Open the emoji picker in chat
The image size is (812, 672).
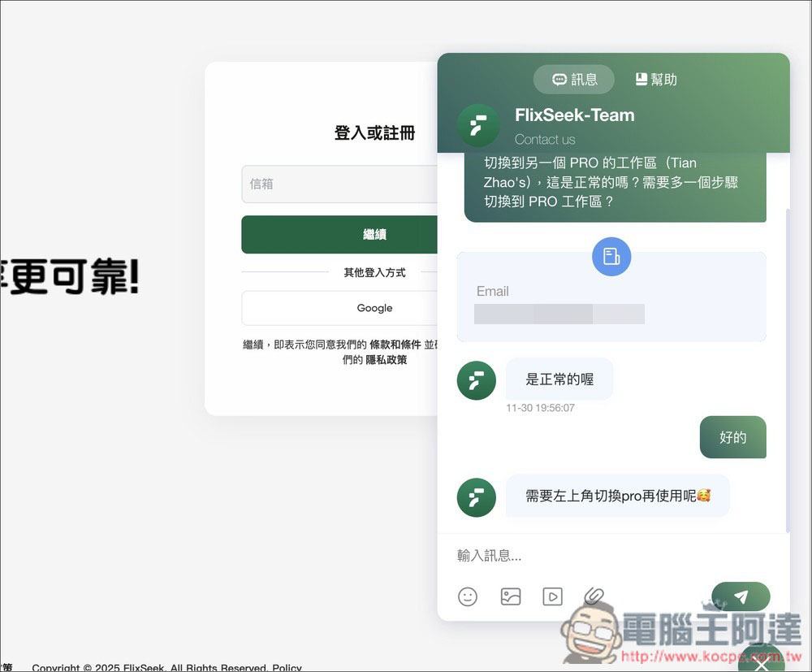point(468,596)
